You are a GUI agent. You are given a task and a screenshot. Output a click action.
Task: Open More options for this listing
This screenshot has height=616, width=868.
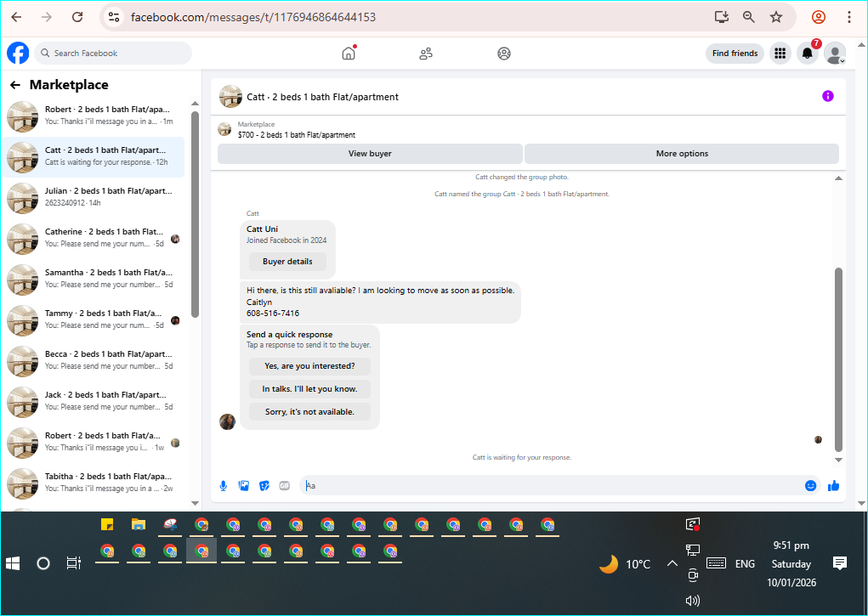[x=682, y=153]
